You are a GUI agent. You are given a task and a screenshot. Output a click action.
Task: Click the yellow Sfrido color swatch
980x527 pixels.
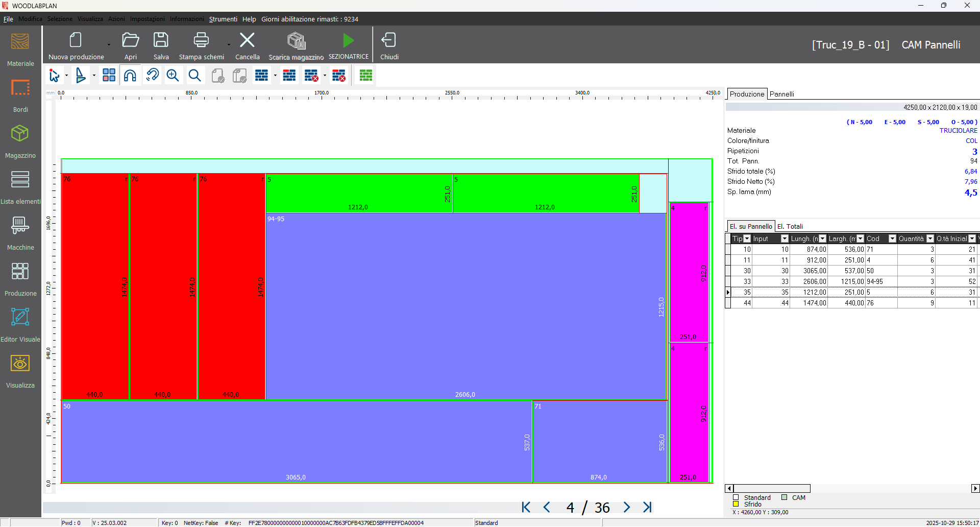(x=736, y=505)
